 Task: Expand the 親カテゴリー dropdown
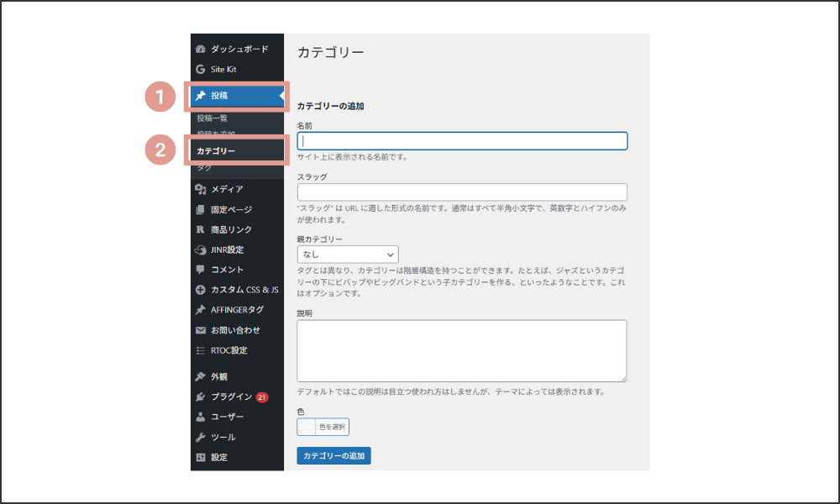click(x=348, y=255)
